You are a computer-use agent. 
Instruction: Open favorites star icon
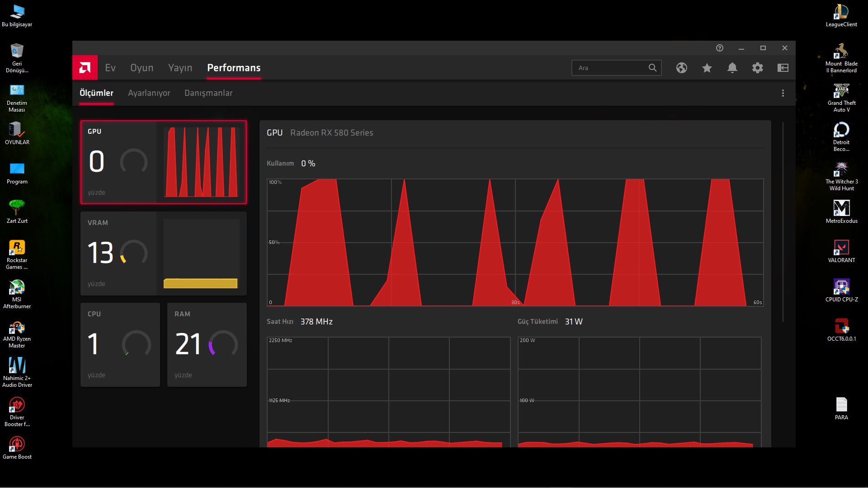pos(707,68)
